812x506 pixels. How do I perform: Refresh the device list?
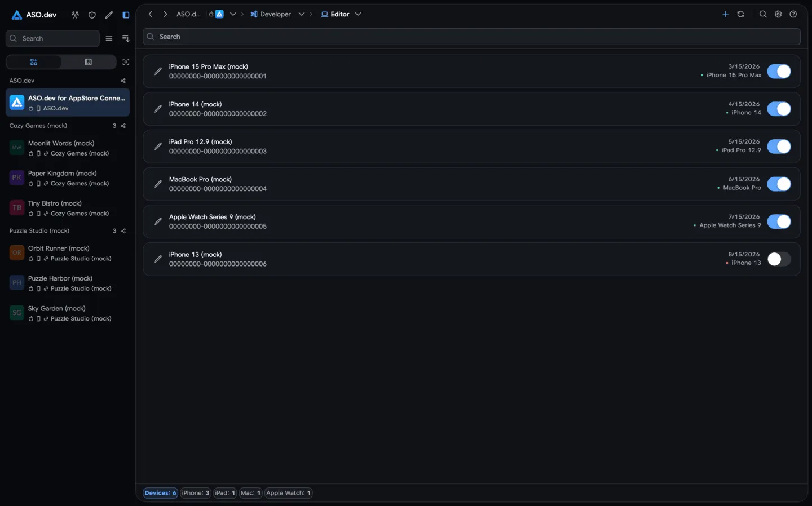click(x=740, y=14)
